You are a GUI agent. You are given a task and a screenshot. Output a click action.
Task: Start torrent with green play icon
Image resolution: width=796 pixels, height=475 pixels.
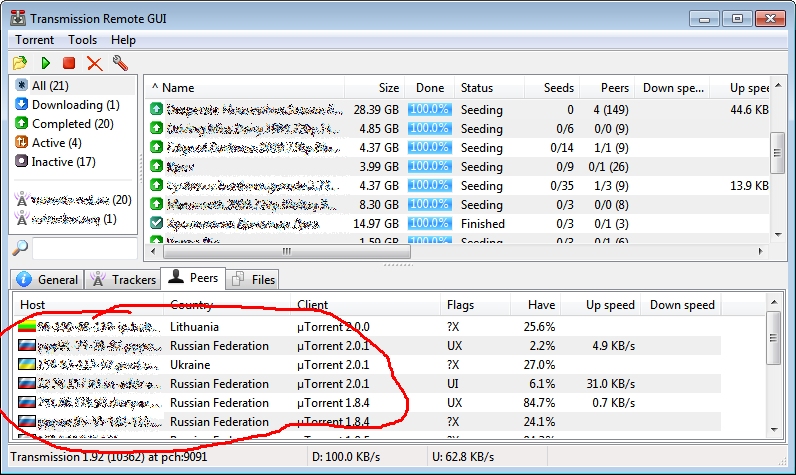pyautogui.click(x=45, y=63)
